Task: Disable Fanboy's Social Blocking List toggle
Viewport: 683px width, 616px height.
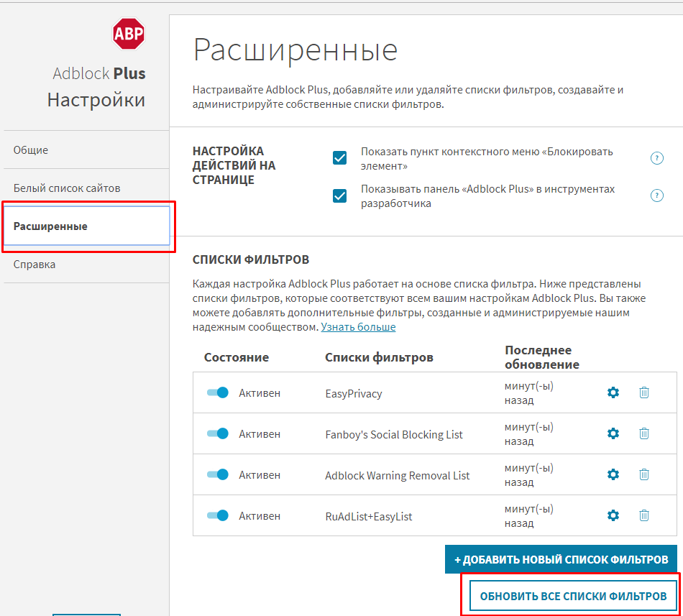Action: (x=217, y=433)
